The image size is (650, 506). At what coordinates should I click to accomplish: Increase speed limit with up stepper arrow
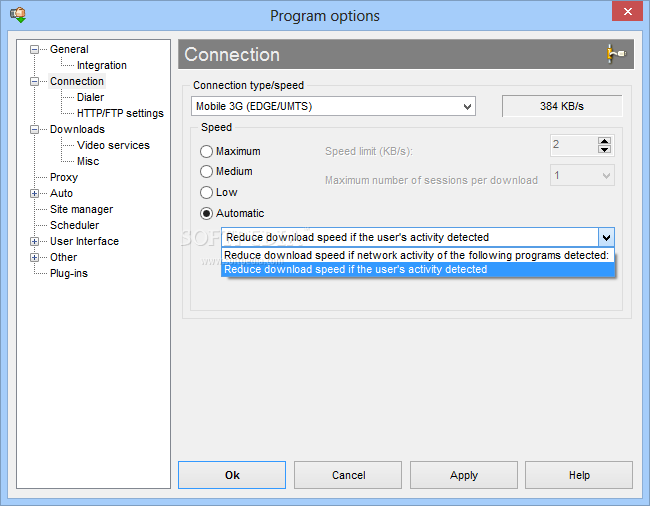tap(604, 141)
